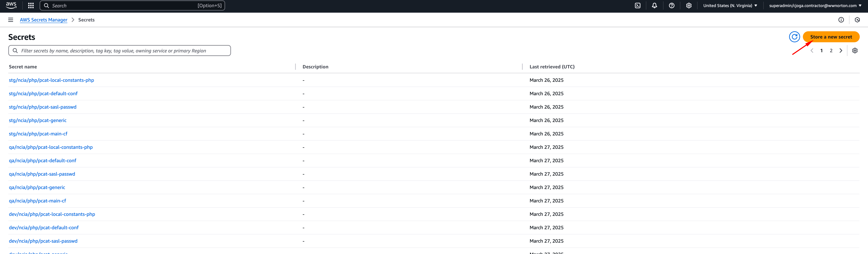Click the Secrets breadcrumb text

(86, 20)
